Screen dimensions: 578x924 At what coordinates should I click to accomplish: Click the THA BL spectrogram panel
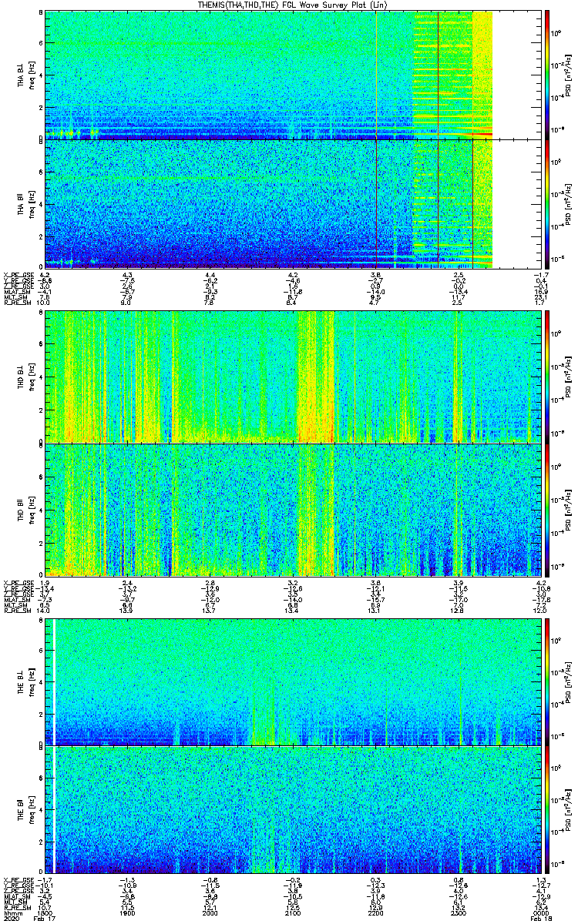(291, 75)
